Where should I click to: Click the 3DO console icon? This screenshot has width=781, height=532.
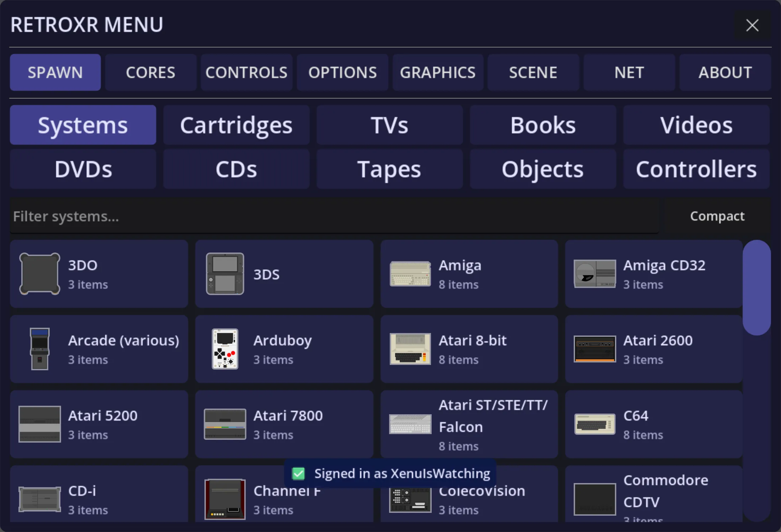39,274
